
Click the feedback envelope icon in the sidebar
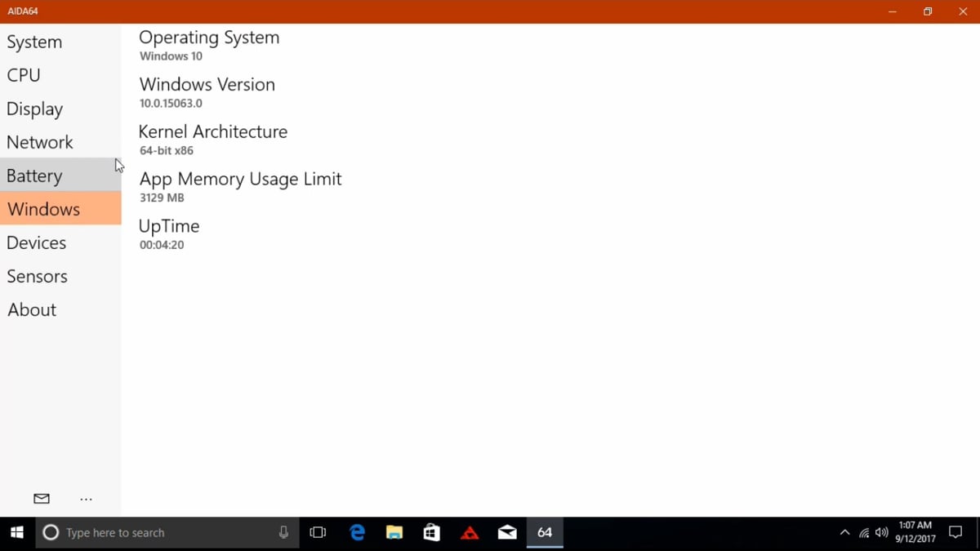click(x=41, y=498)
